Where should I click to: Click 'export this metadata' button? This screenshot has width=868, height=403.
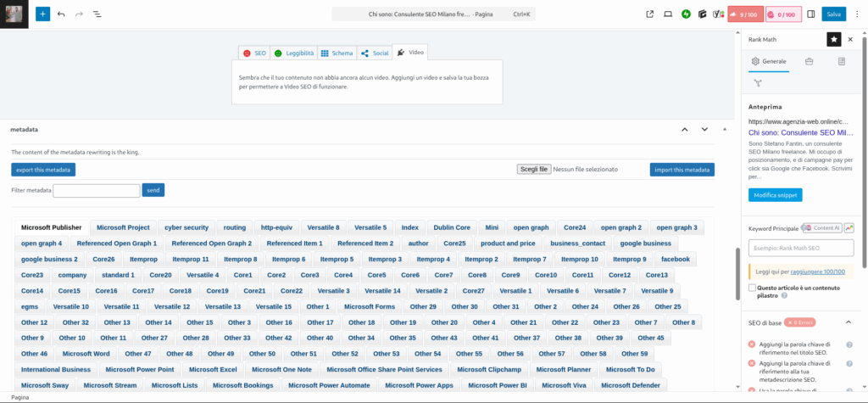(43, 170)
